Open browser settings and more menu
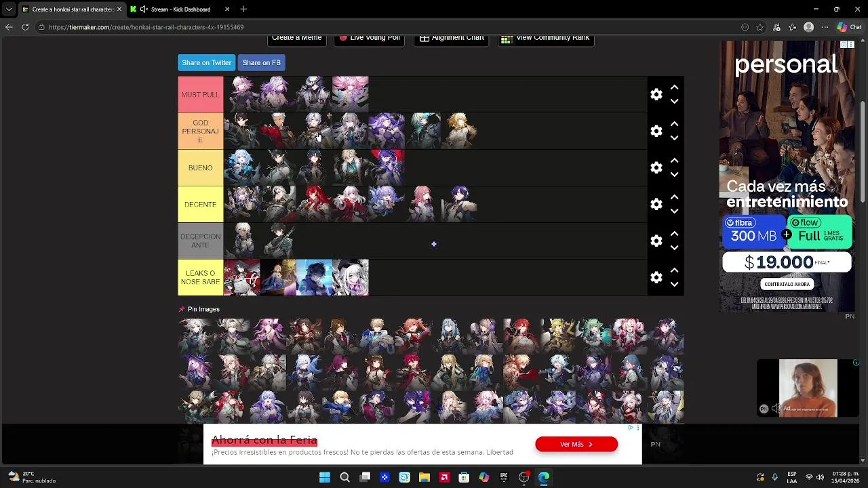868x488 pixels. pos(825,27)
